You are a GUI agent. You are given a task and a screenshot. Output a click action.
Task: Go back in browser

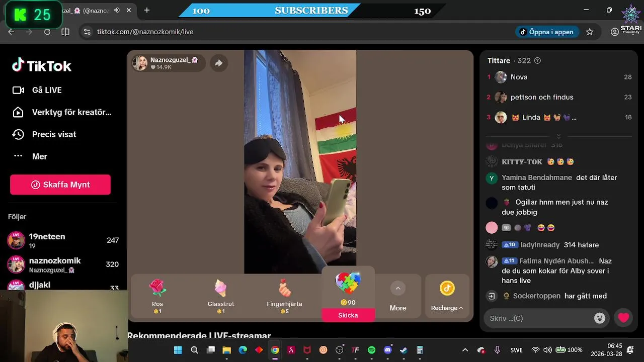(x=11, y=32)
